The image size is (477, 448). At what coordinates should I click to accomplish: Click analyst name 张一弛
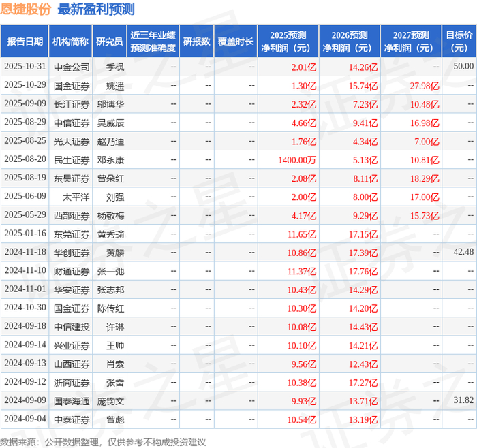[110, 272]
